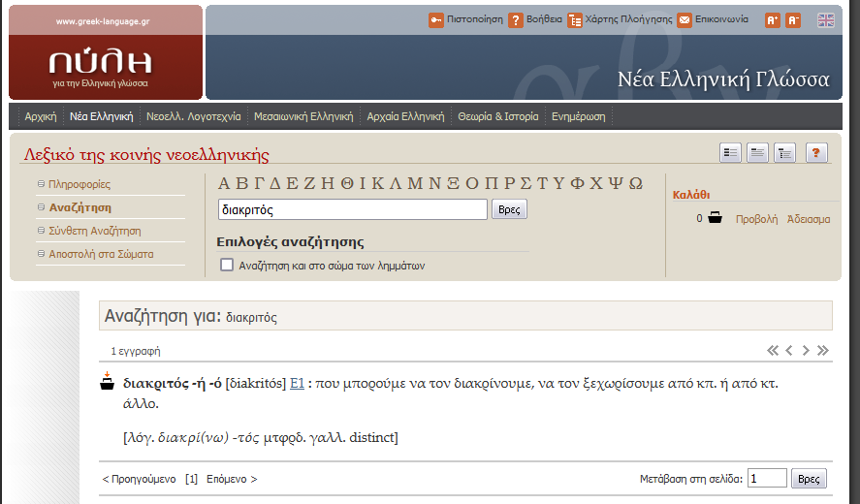Browse letter Φ in alphabet index
The height and width of the screenshot is (504, 860).
point(578,183)
